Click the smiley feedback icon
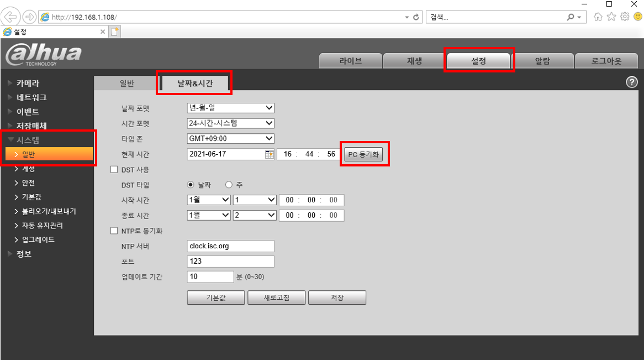Image resolution: width=644 pixels, height=360 pixels. coord(638,17)
